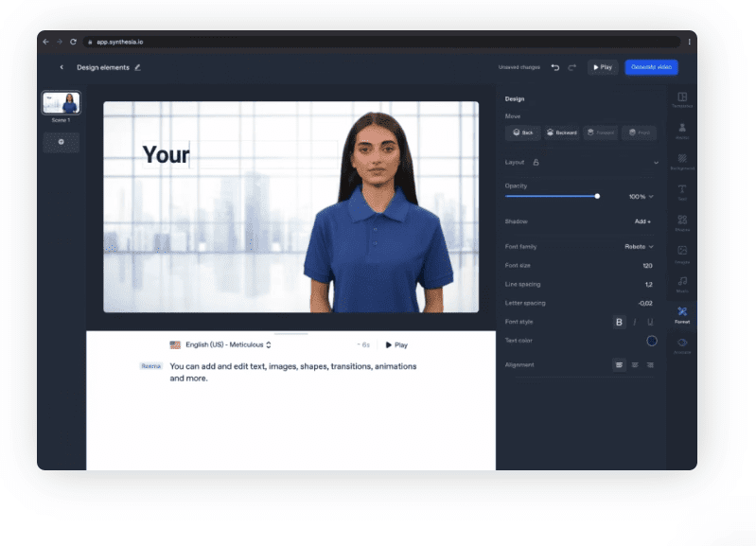This screenshot has width=756, height=546.
Task: Open the Shapes panel icon
Action: click(x=681, y=222)
